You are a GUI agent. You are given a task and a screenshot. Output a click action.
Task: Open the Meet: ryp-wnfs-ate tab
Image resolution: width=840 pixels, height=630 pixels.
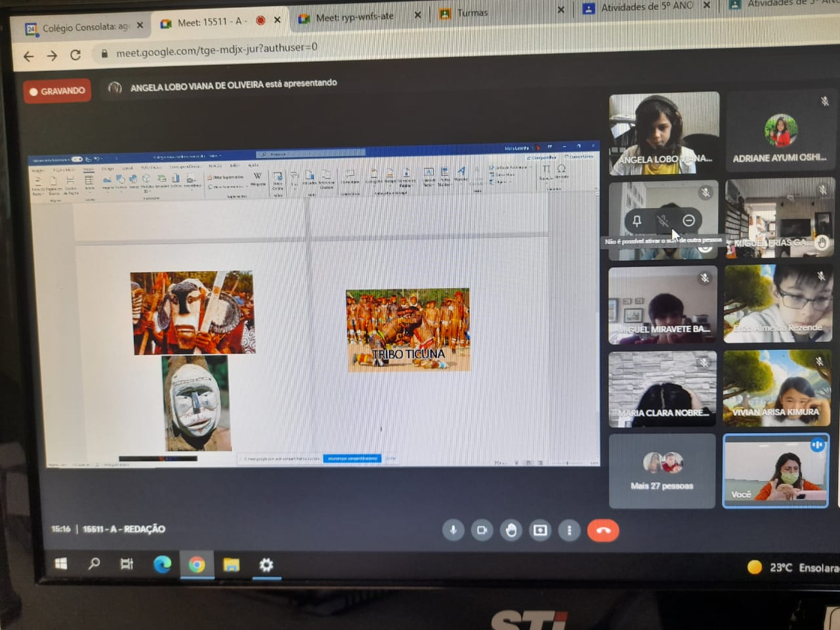354,18
